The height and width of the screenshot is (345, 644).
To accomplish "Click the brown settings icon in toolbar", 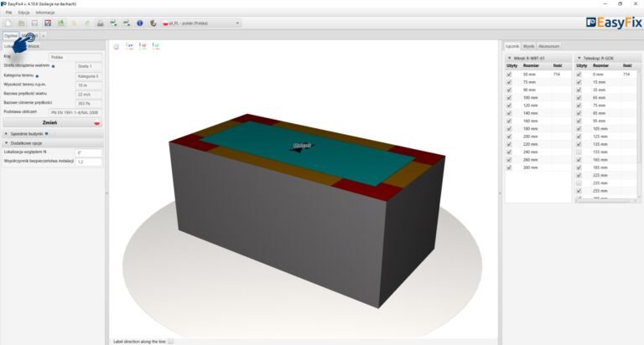I will pyautogui.click(x=153, y=23).
